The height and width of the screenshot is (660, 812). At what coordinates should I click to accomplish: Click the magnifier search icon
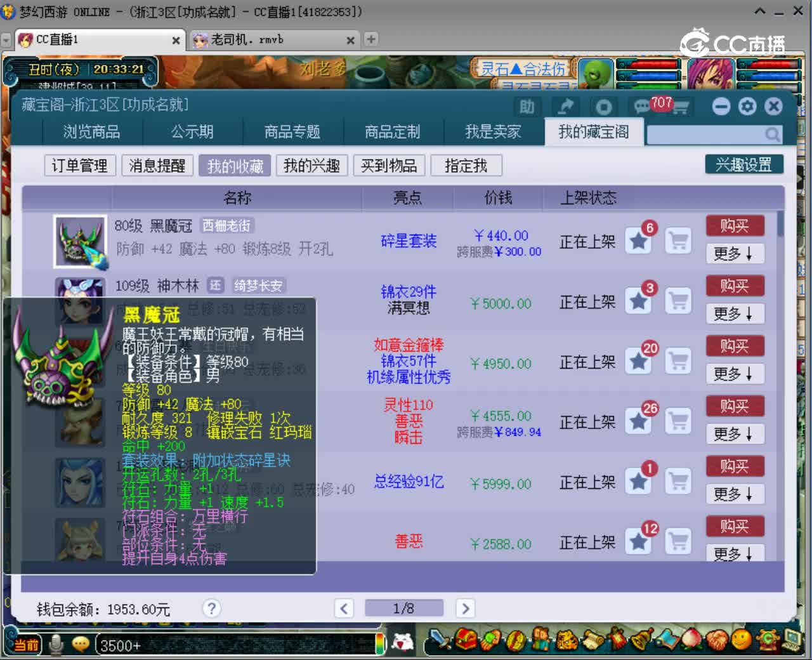pos(772,135)
